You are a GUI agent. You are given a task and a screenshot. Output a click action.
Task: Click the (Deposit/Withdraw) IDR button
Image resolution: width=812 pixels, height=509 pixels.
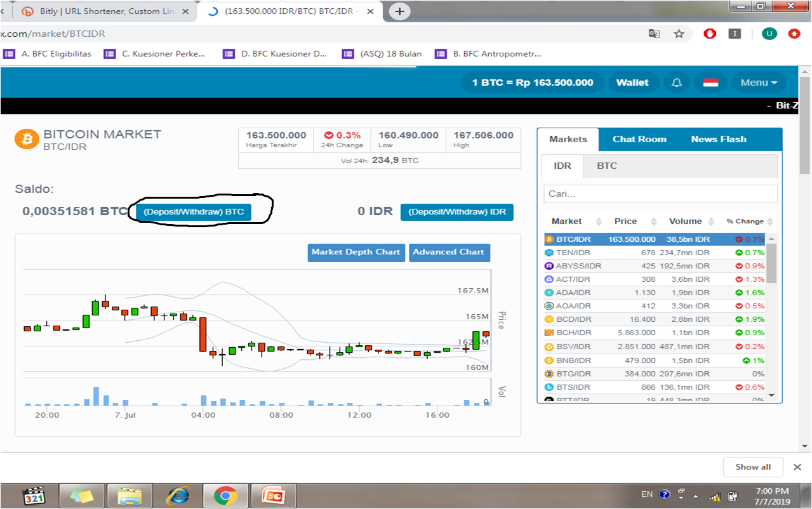pos(457,212)
